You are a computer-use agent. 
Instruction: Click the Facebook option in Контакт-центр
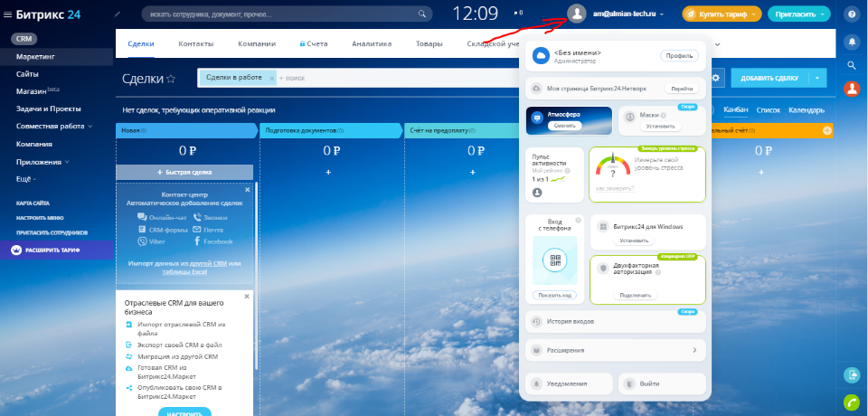coord(213,241)
